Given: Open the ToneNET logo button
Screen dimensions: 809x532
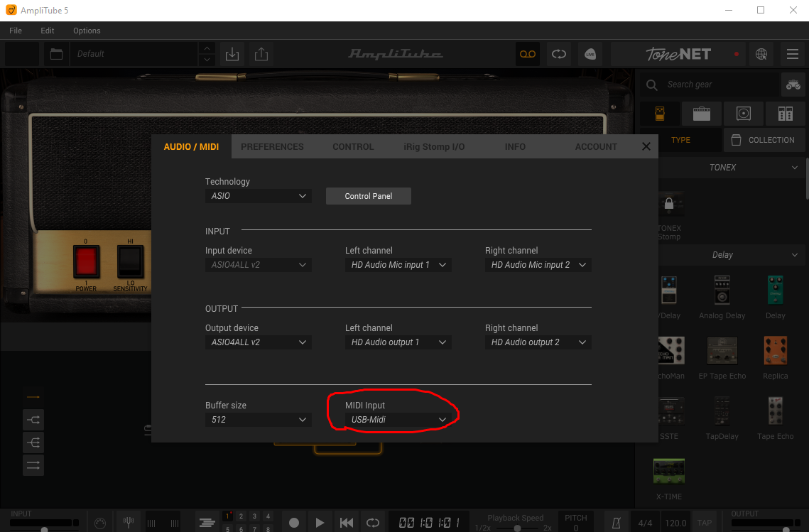Looking at the screenshot, I should click(678, 54).
